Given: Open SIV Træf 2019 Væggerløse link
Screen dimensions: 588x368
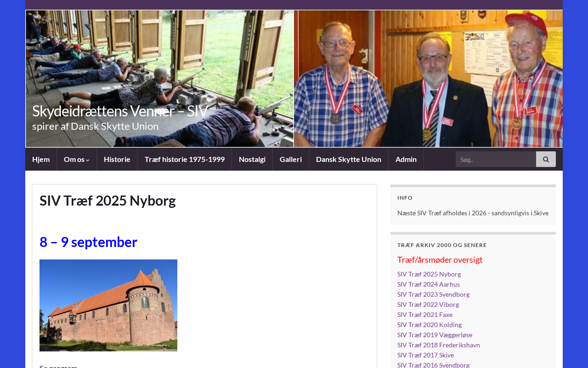Looking at the screenshot, I should pos(435,335).
